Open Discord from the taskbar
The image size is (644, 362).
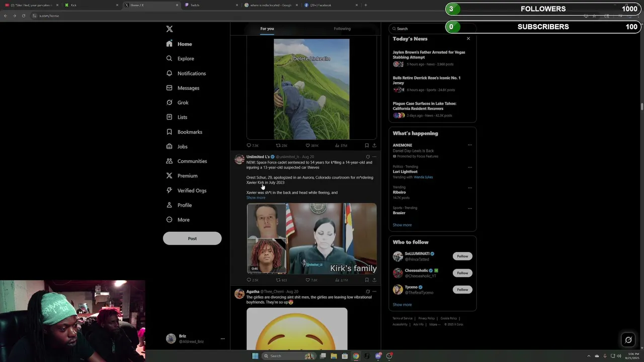point(378,356)
